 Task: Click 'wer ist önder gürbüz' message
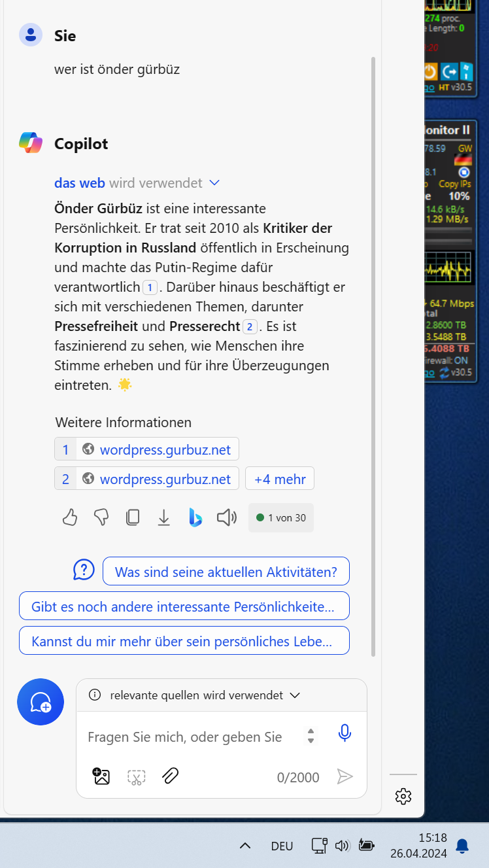click(x=117, y=69)
